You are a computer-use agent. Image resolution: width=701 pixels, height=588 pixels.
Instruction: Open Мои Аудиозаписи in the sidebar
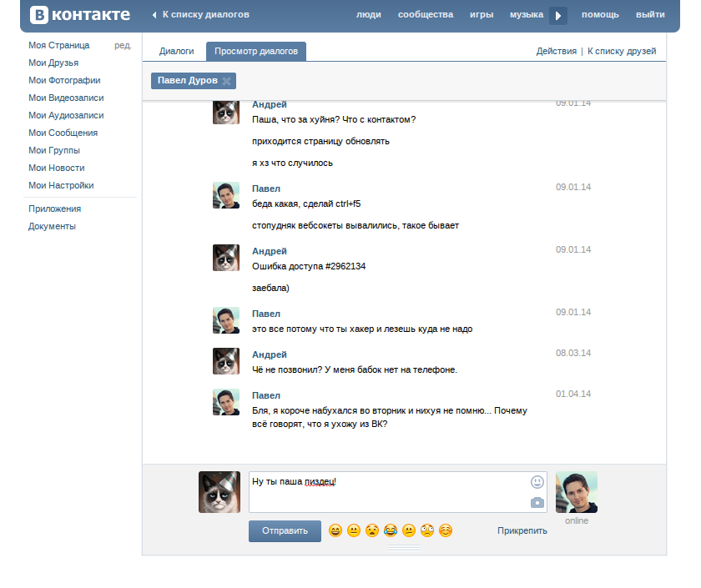tap(66, 115)
